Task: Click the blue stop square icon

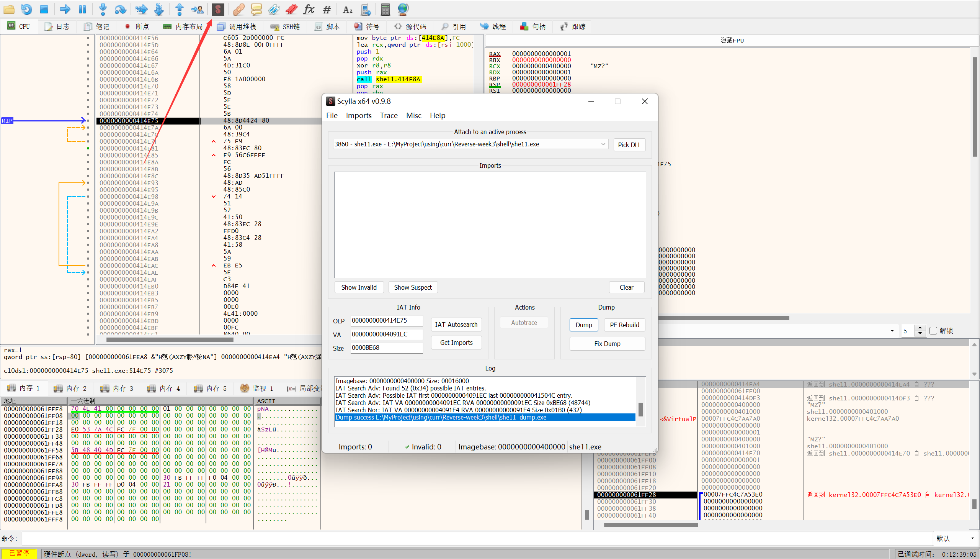Action: pyautogui.click(x=44, y=9)
